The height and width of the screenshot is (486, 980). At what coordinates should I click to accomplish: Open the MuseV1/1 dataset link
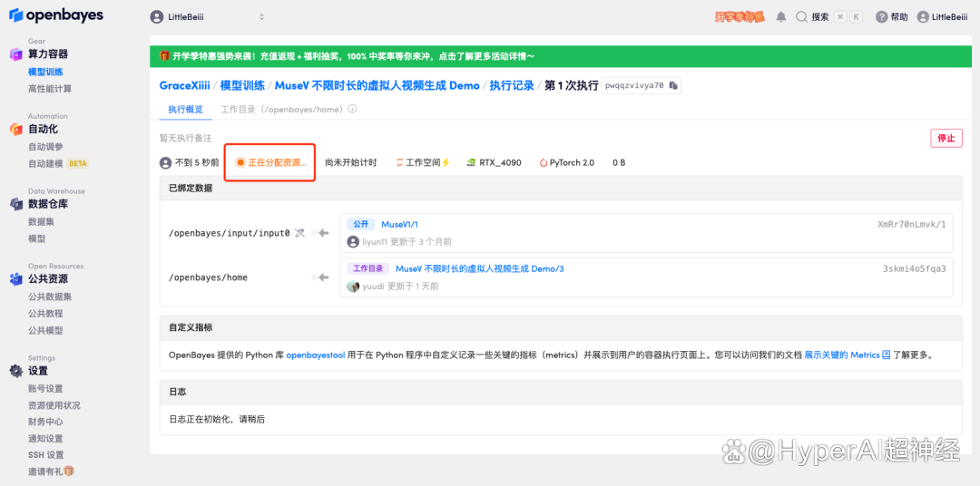[399, 224]
